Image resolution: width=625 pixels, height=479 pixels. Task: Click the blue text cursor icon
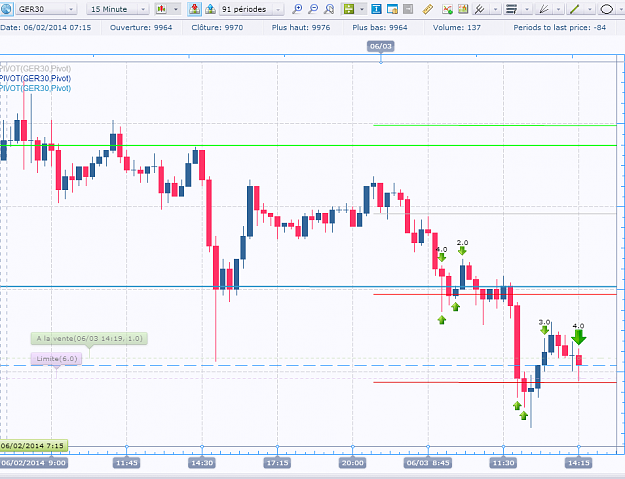(376, 9)
